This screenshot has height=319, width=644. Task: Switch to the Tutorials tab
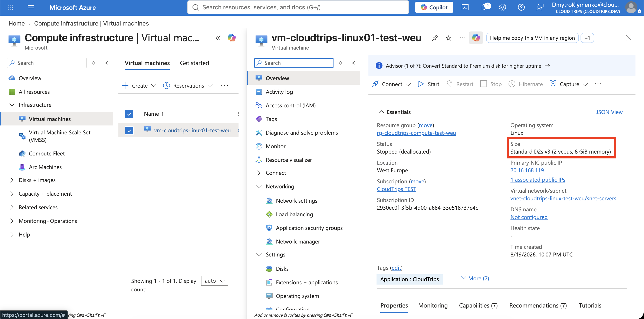[x=590, y=306]
